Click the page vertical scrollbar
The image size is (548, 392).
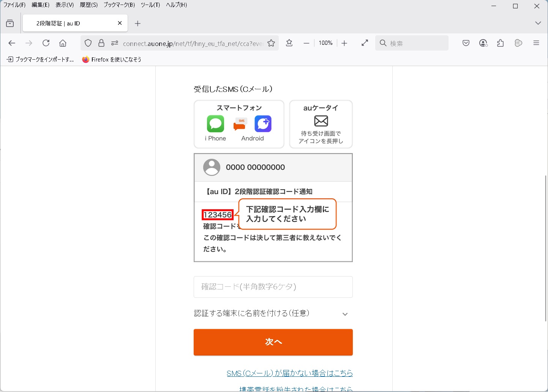pyautogui.click(x=546, y=249)
